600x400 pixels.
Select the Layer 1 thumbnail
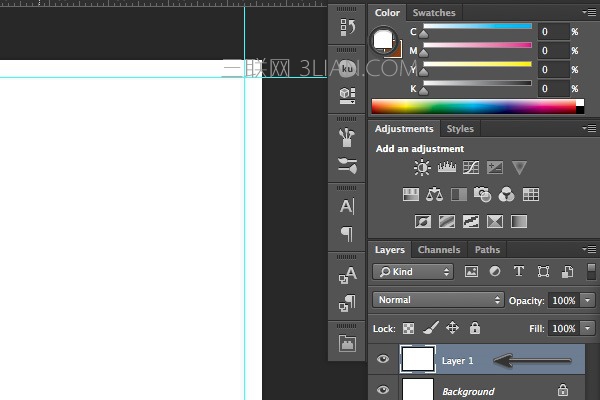point(417,359)
